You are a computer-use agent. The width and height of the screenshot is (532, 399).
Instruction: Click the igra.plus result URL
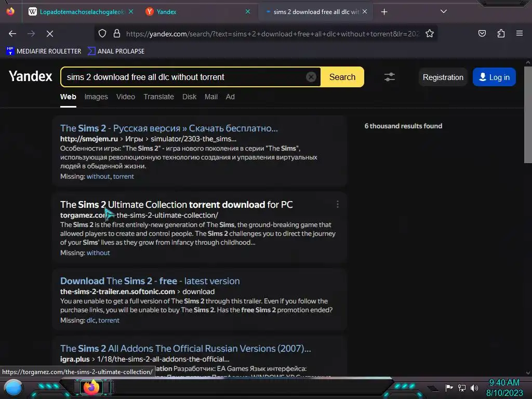pyautogui.click(x=75, y=359)
